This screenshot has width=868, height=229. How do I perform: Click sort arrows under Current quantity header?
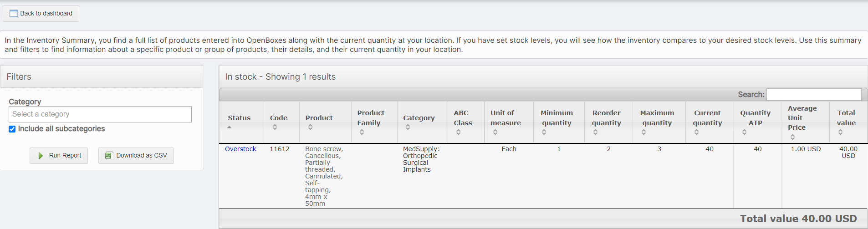696,132
